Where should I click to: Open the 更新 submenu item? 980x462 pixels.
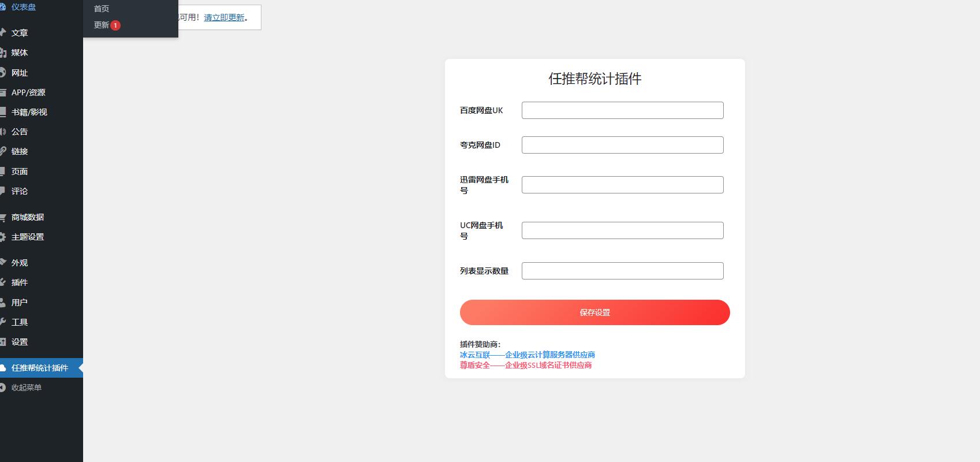pyautogui.click(x=102, y=25)
